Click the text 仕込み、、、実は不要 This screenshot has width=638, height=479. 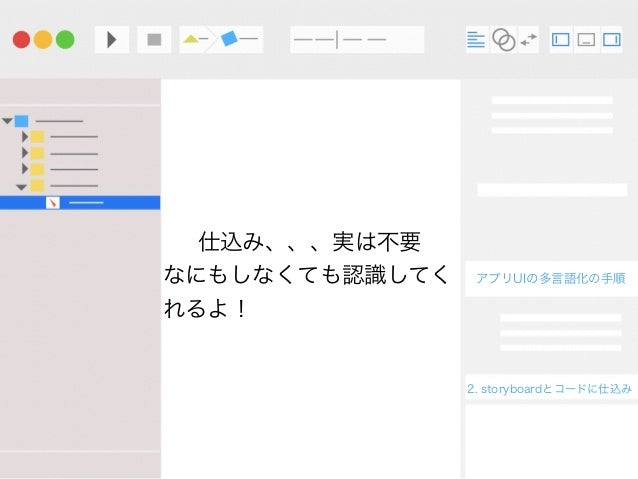(310, 242)
